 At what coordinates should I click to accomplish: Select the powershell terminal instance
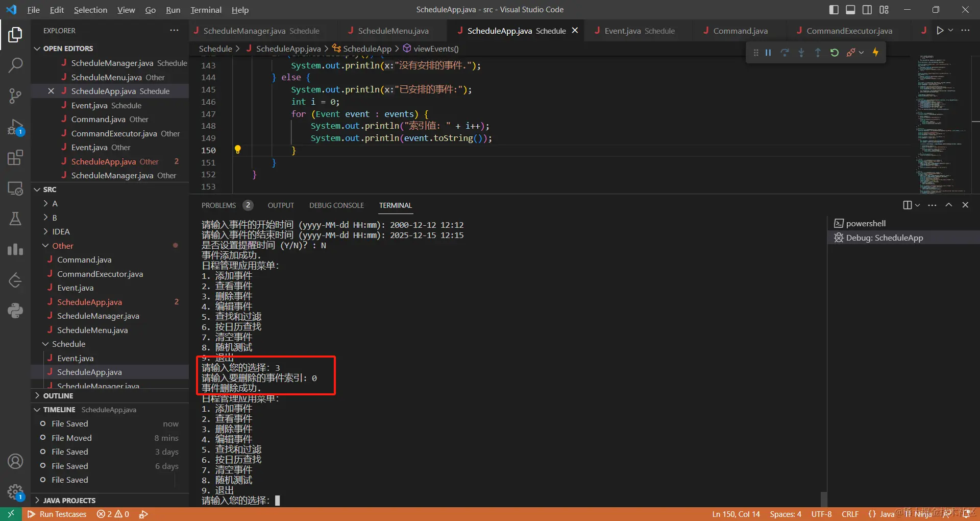(902, 224)
